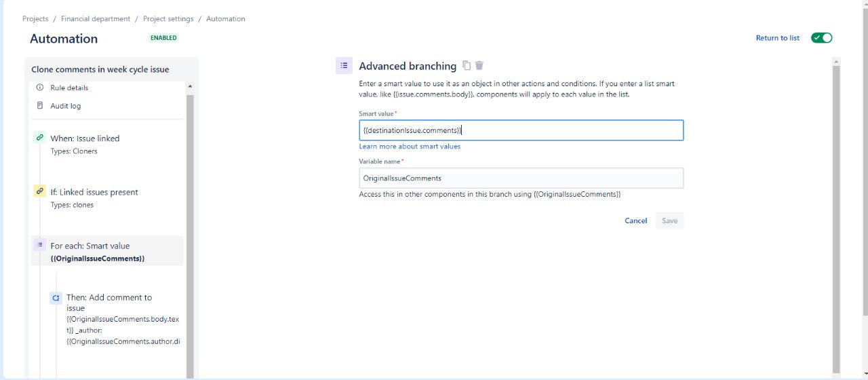The image size is (868, 380).
Task: Click the {{OriginalIssueComments}} label under For each
Action: coord(98,259)
